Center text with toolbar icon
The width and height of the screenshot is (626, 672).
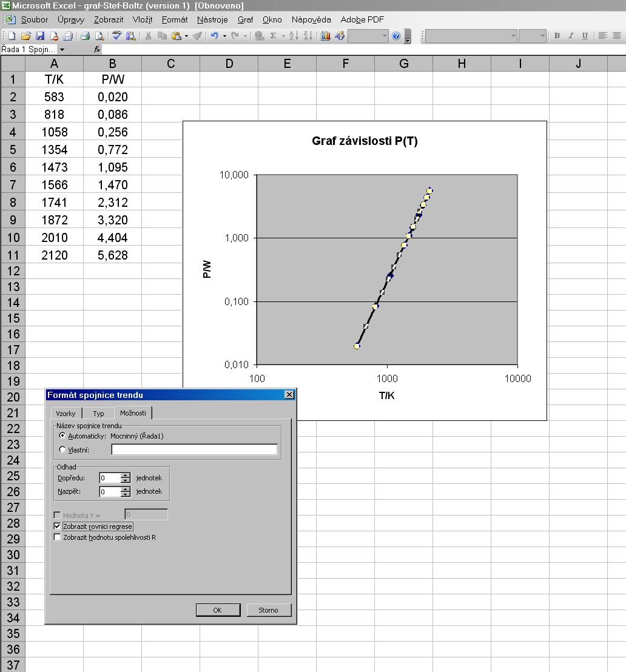tap(616, 36)
